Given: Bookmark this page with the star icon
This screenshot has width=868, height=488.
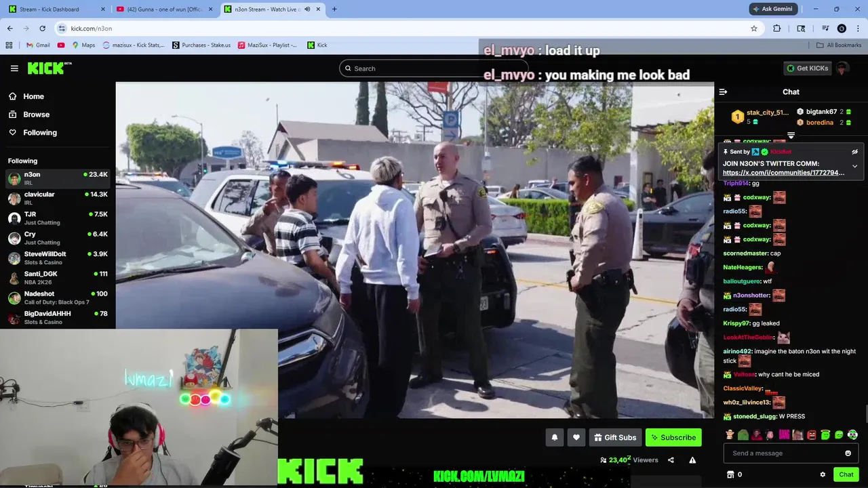Looking at the screenshot, I should (754, 28).
